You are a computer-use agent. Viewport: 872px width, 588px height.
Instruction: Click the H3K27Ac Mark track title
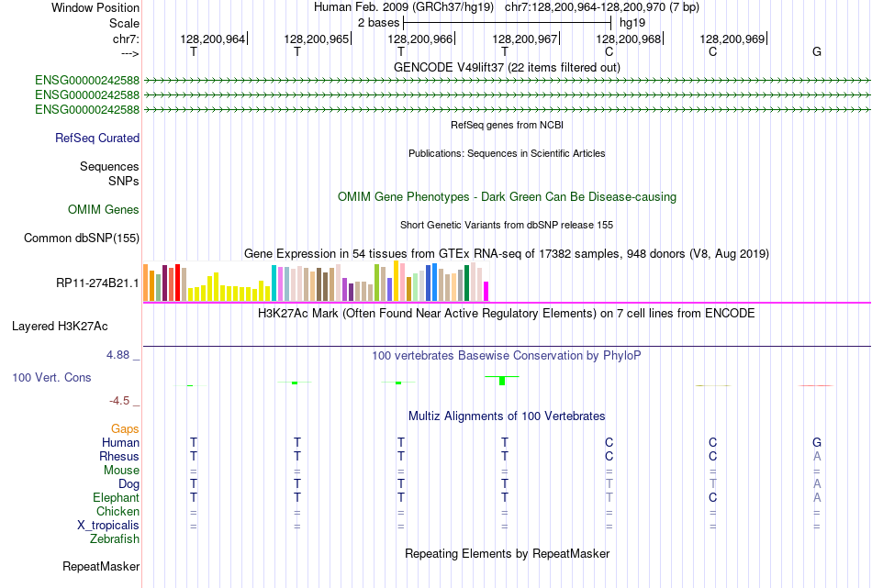pos(507,314)
